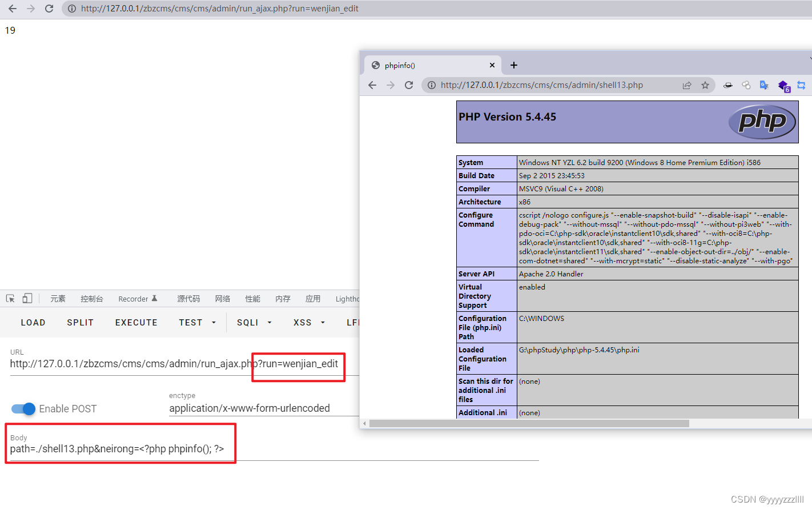The image size is (812, 510).
Task: Open the 性能 (Performance) DevTools tab
Action: [x=253, y=299]
